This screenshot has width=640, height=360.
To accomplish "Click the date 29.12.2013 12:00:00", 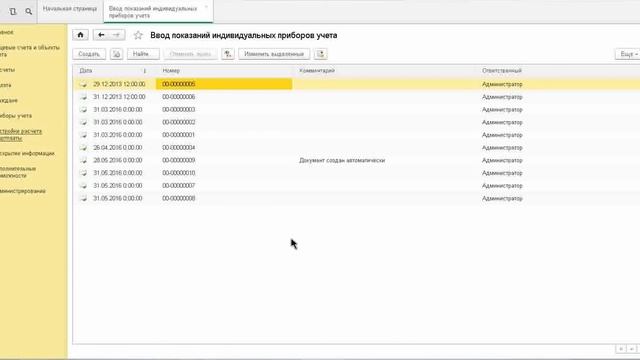I will tap(119, 84).
